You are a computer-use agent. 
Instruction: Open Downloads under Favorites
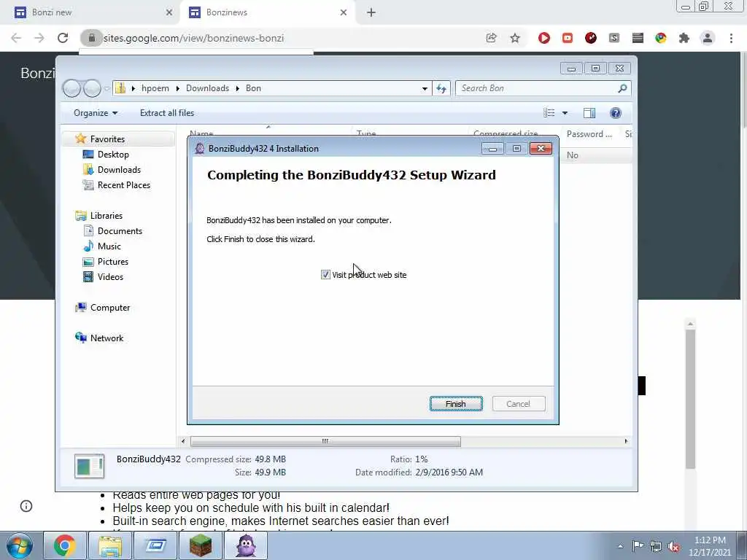pyautogui.click(x=119, y=169)
